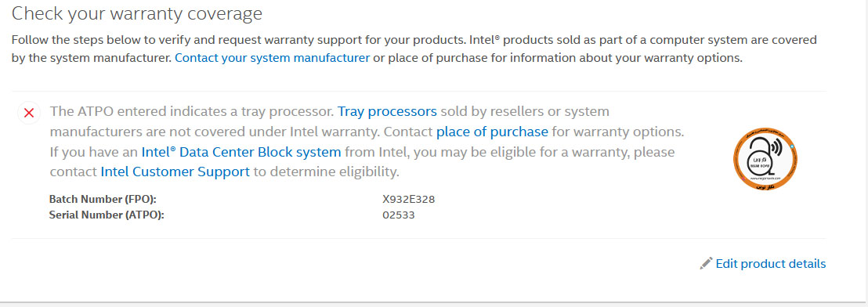Viewport: 868px width, 307px height.
Task: Open the Intel Data Center Block system link
Action: click(x=241, y=152)
